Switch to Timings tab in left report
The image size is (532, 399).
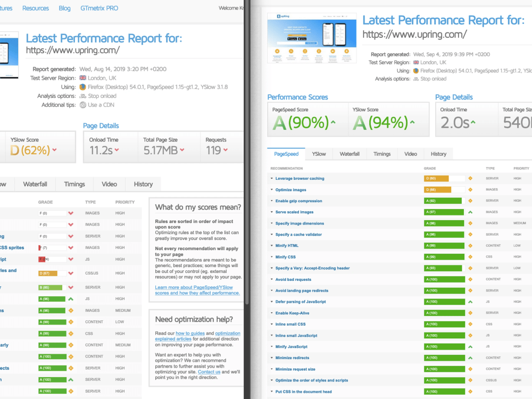(74, 184)
